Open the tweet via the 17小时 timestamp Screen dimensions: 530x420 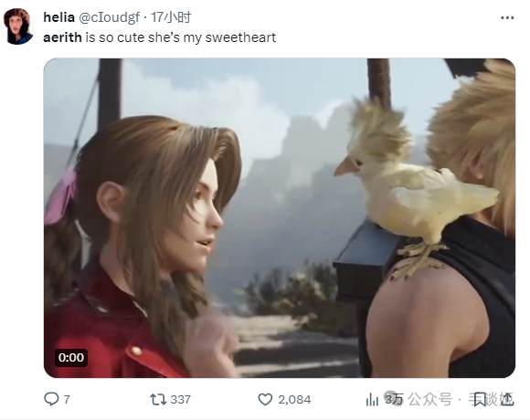coord(171,17)
